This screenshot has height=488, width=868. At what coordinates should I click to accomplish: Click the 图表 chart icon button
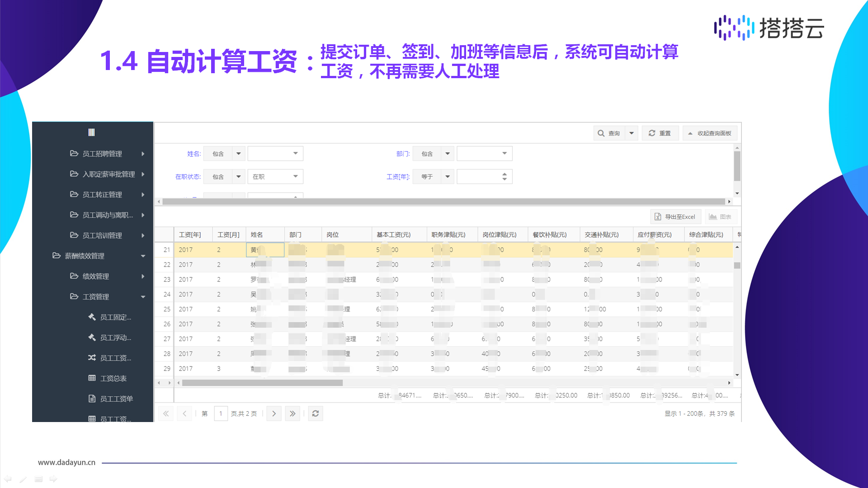coord(720,217)
